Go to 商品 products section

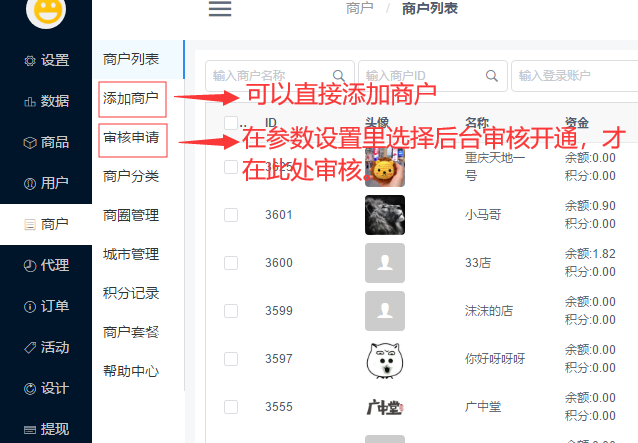coord(46,142)
